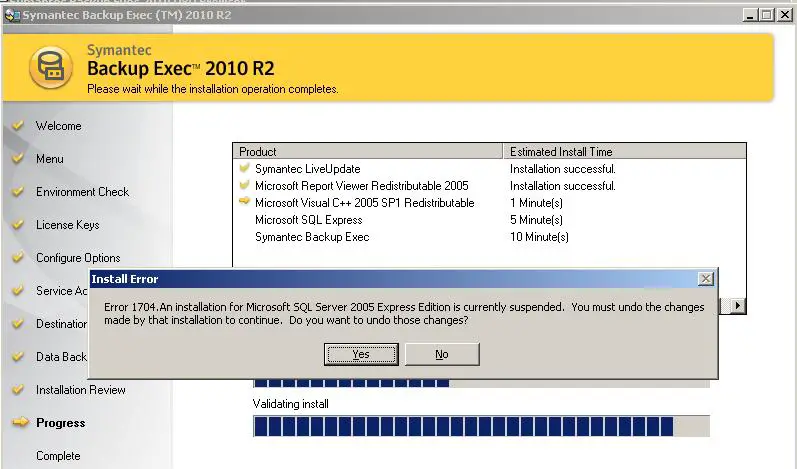Viewport: 797px width, 469px height.
Task: Click the Backup Exec logo icon
Action: pyautogui.click(x=51, y=68)
